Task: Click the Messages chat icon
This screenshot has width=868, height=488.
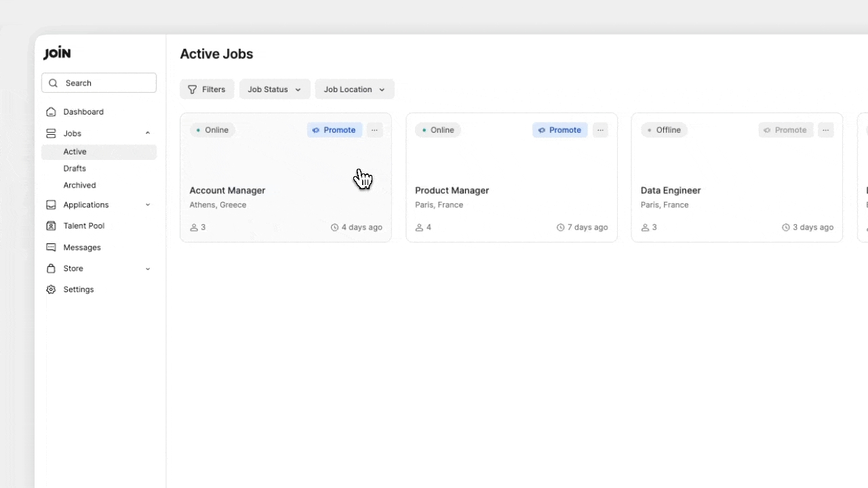Action: [51, 247]
